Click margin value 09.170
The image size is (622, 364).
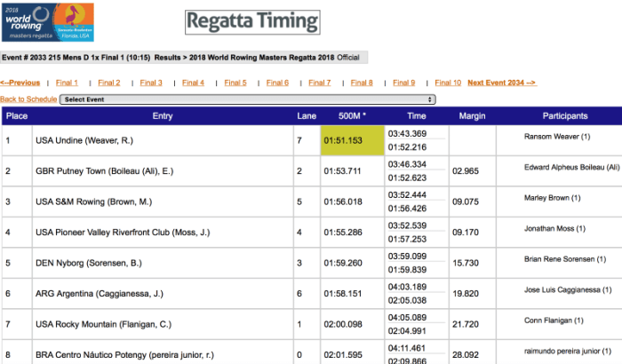click(x=466, y=233)
